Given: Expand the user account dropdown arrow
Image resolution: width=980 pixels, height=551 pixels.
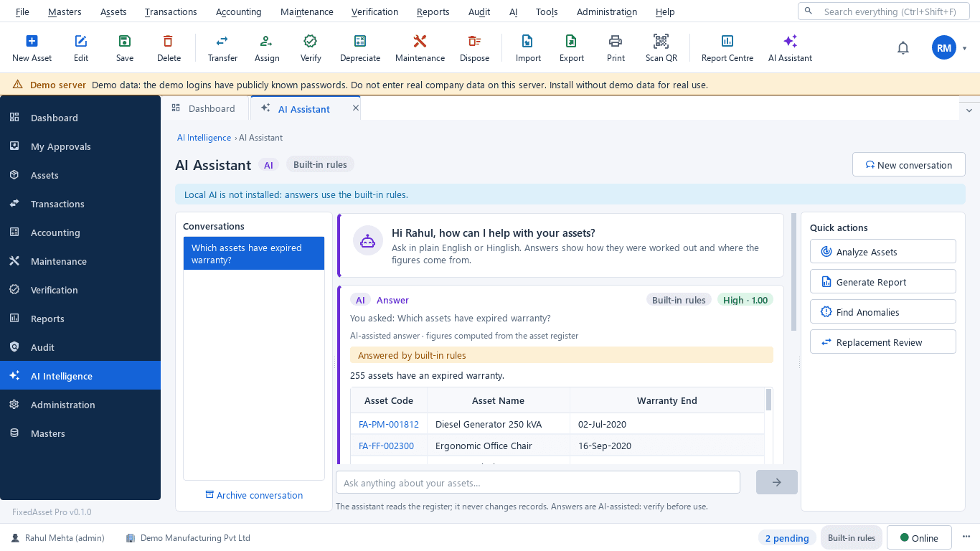Looking at the screenshot, I should [x=965, y=49].
